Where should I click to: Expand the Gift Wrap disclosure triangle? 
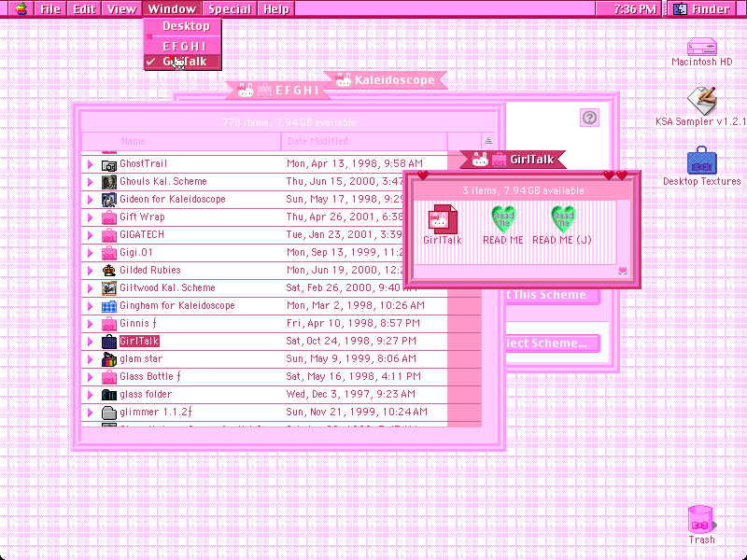point(90,217)
